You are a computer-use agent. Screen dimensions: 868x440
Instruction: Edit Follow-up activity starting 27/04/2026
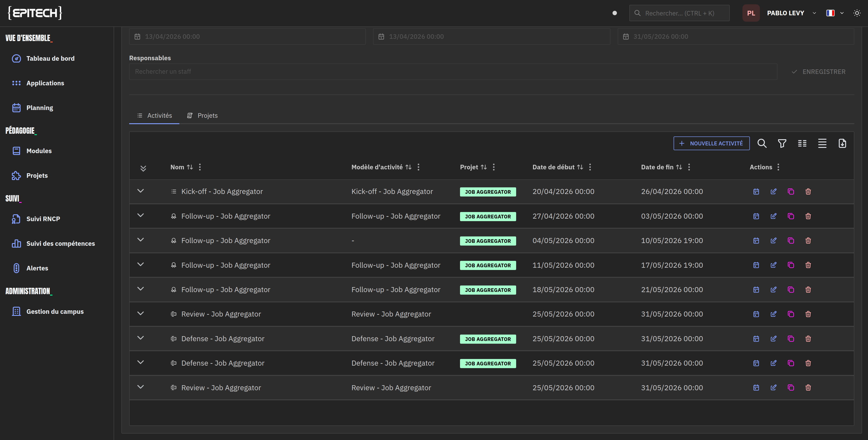click(x=773, y=216)
